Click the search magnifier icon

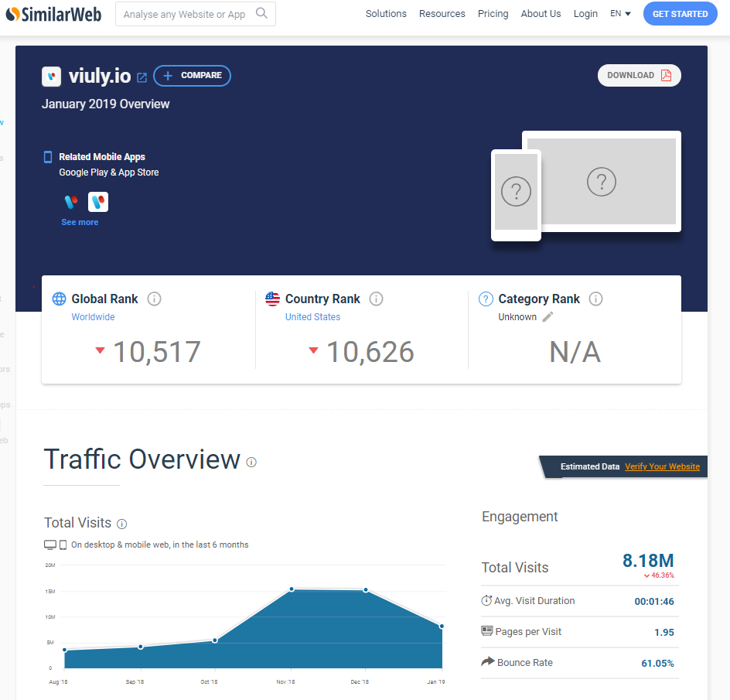261,13
